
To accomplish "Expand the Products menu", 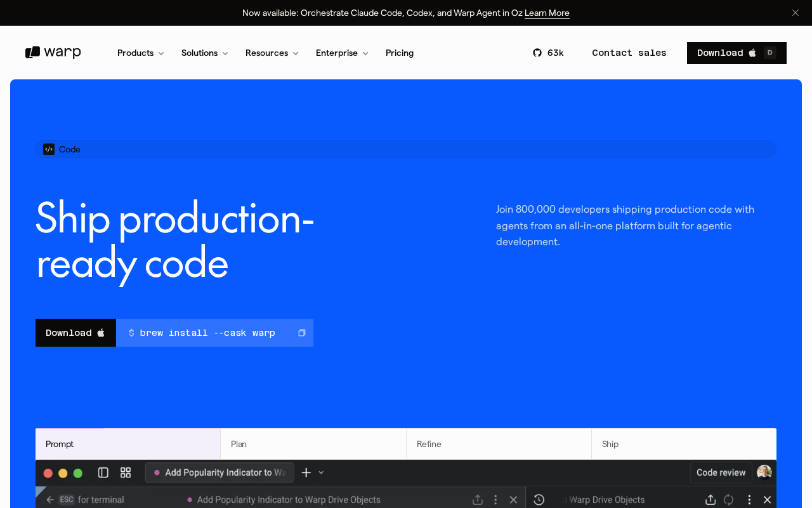I will click(140, 53).
